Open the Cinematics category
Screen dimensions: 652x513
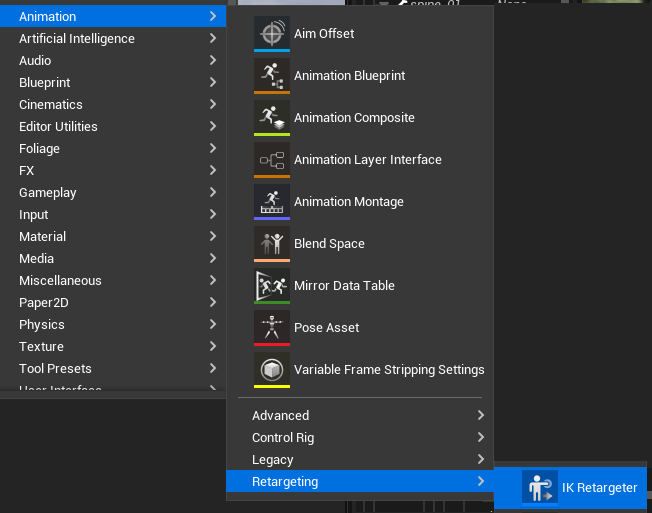coord(113,104)
